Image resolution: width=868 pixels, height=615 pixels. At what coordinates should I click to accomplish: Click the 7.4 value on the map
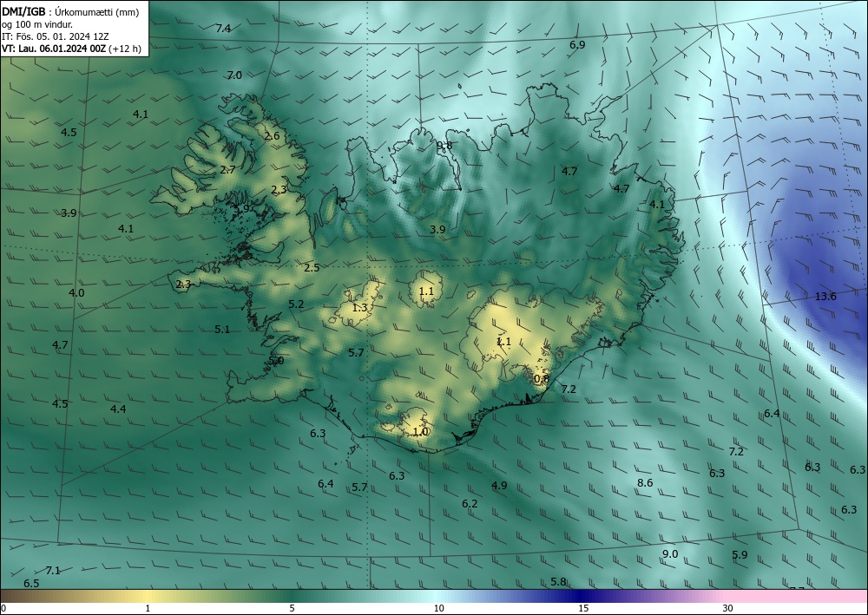(224, 29)
